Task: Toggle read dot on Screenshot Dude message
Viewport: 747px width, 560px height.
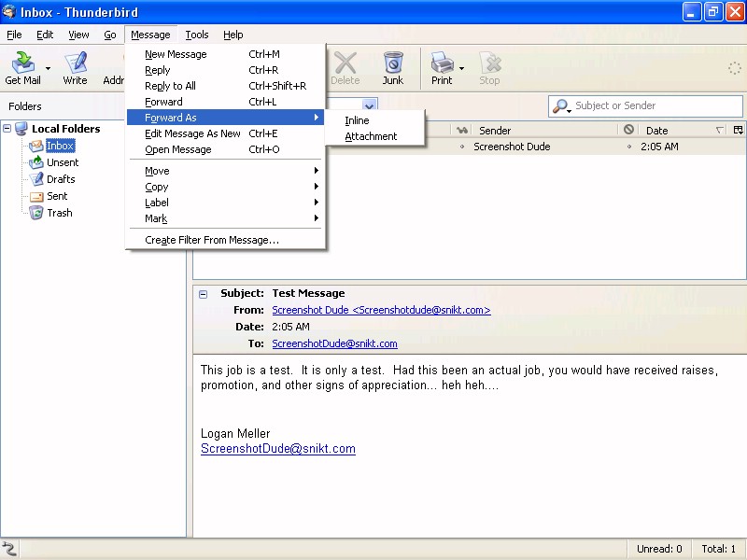Action: pyautogui.click(x=462, y=147)
